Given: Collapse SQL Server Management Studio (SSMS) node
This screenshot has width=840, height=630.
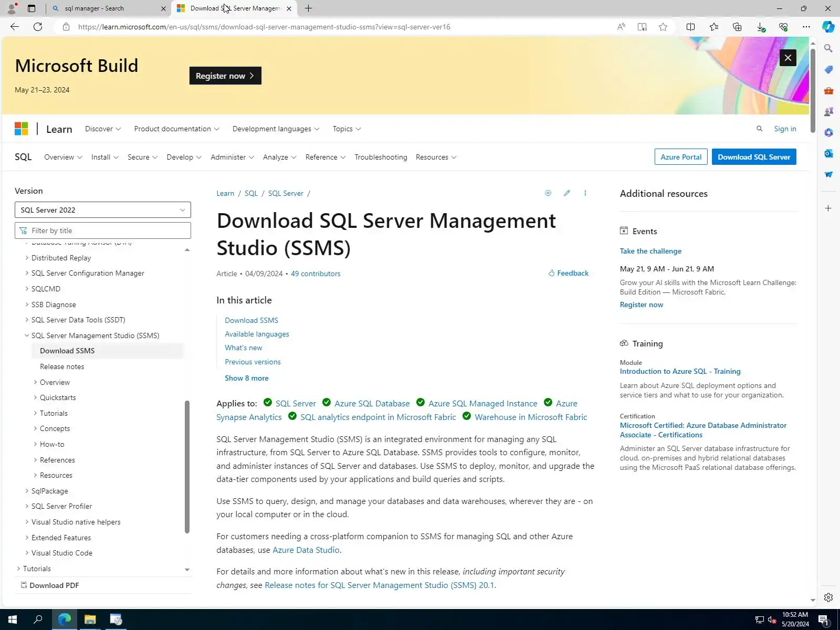Looking at the screenshot, I should (x=27, y=335).
